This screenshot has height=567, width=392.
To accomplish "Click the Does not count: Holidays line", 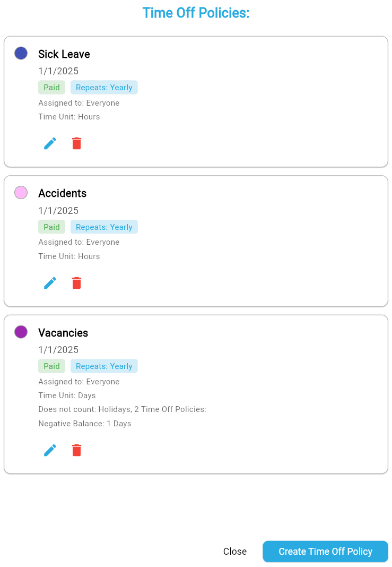I will 122,409.
